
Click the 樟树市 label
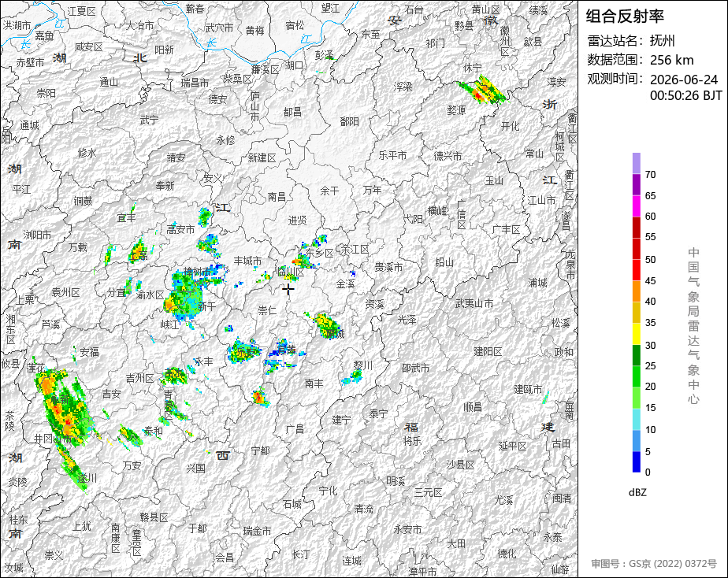point(197,272)
